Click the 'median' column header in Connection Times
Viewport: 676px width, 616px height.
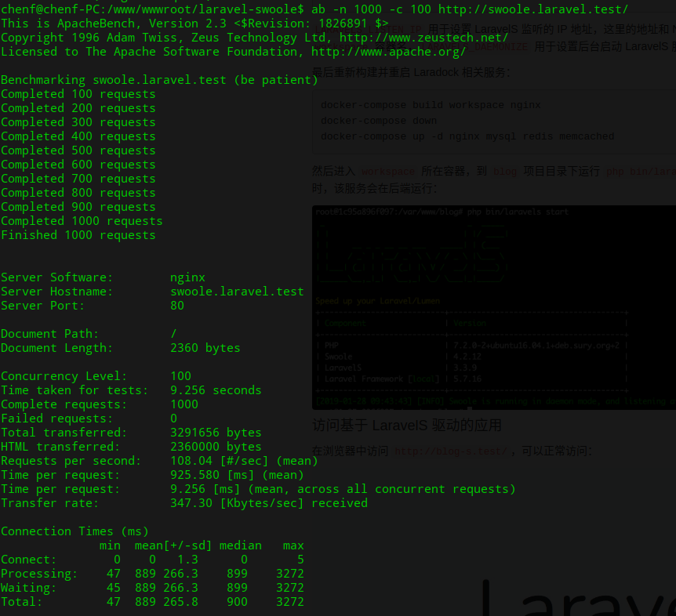pyautogui.click(x=241, y=546)
